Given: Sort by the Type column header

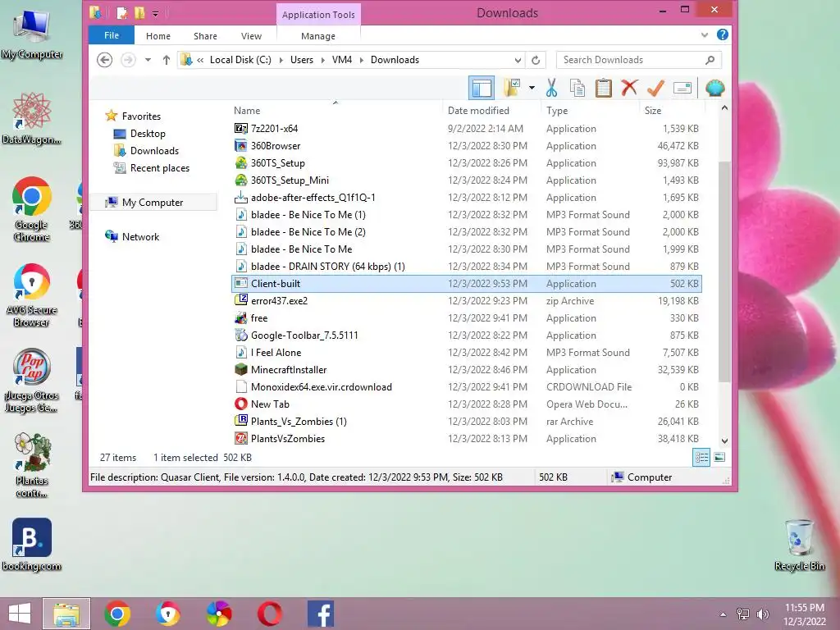Looking at the screenshot, I should pyautogui.click(x=557, y=111).
